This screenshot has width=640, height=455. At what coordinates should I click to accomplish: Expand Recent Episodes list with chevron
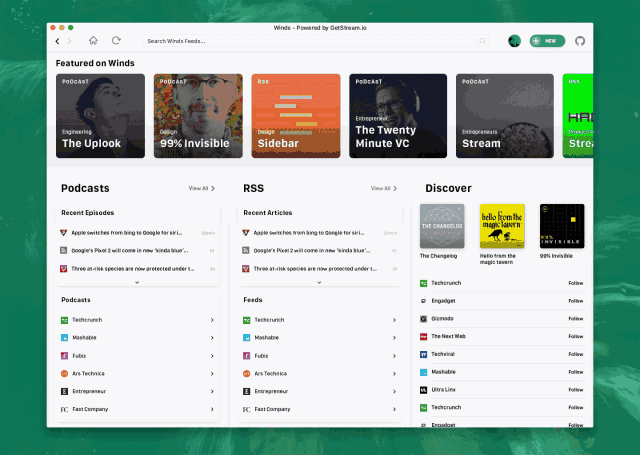coord(137,282)
